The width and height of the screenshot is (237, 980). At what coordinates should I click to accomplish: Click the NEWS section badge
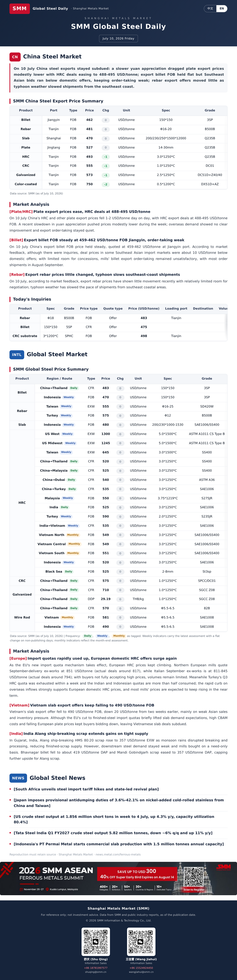click(x=18, y=778)
